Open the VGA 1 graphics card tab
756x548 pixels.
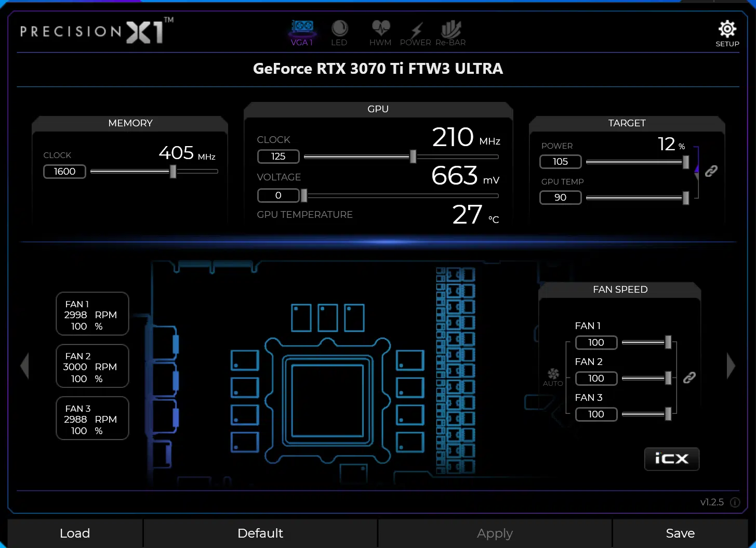coord(302,33)
